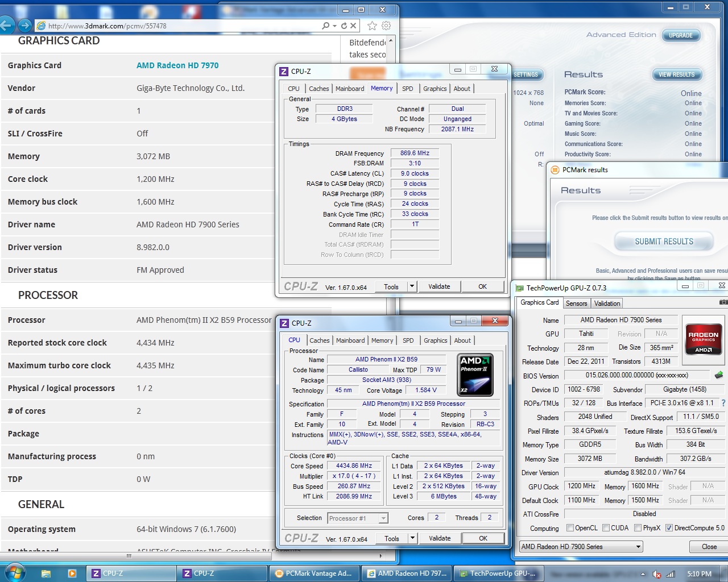
Task: Click GPU-Z title bar icon
Action: 519,288
